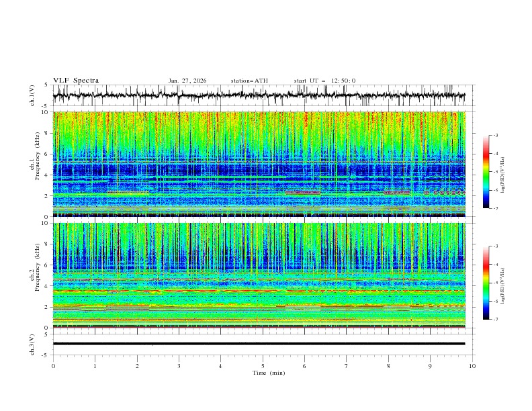Screen dimensions: 532x411
Task: Select the date text "Jan. 27, 2026"
Action: [187, 81]
